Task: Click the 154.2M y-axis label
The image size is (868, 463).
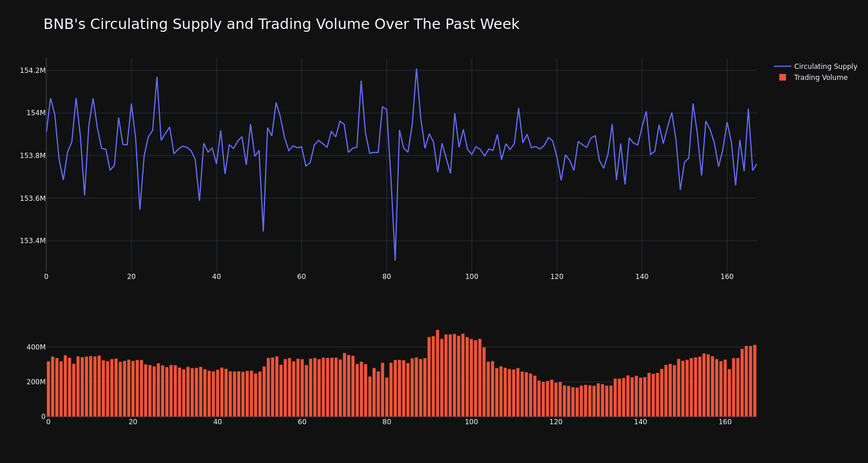Action: coord(32,71)
